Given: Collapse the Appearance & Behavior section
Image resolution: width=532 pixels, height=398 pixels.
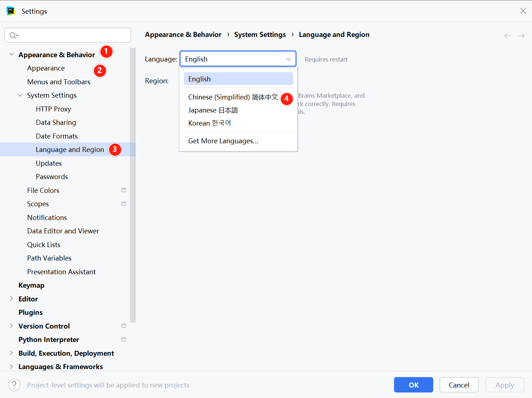Looking at the screenshot, I should pos(12,55).
